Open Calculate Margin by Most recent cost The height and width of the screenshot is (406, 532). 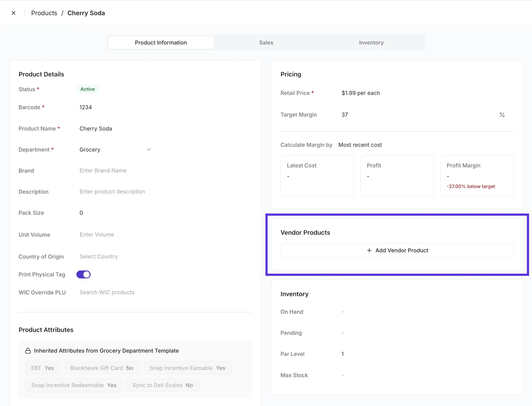pyautogui.click(x=360, y=145)
